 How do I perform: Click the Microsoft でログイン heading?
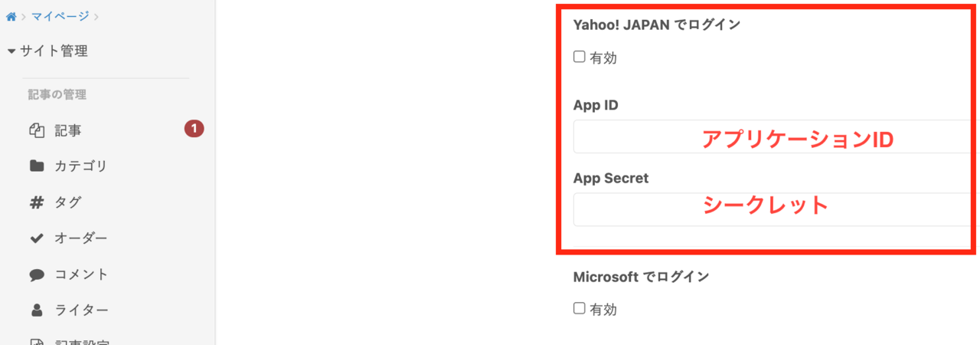pyautogui.click(x=641, y=277)
